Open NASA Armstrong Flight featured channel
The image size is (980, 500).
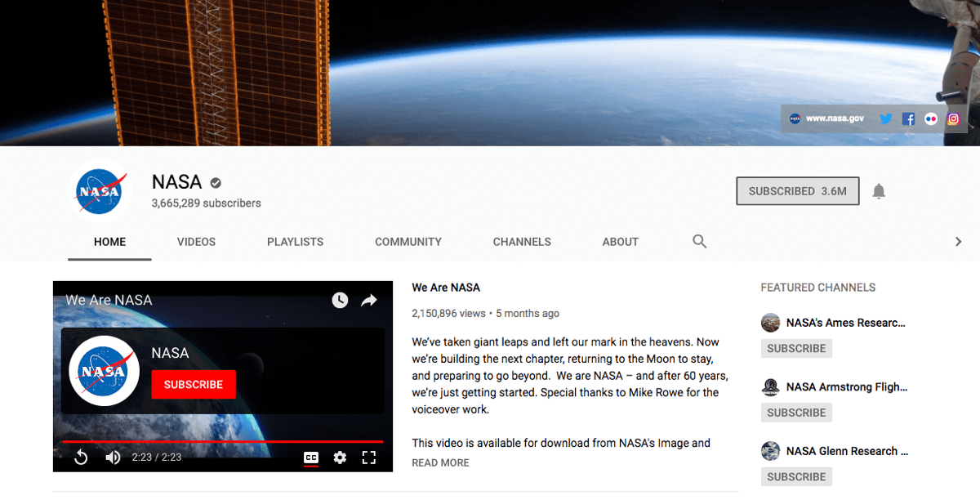coord(847,387)
